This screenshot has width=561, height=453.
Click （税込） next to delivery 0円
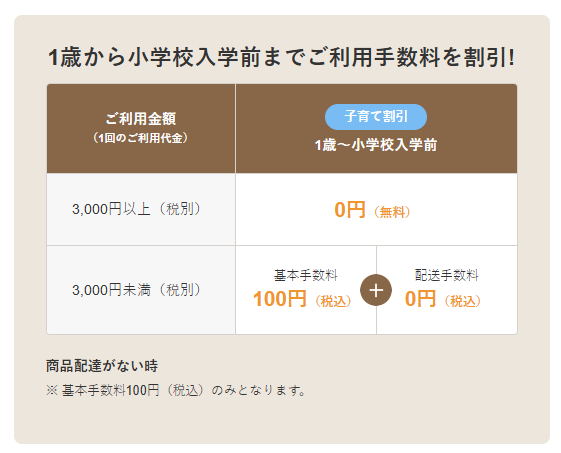click(463, 301)
